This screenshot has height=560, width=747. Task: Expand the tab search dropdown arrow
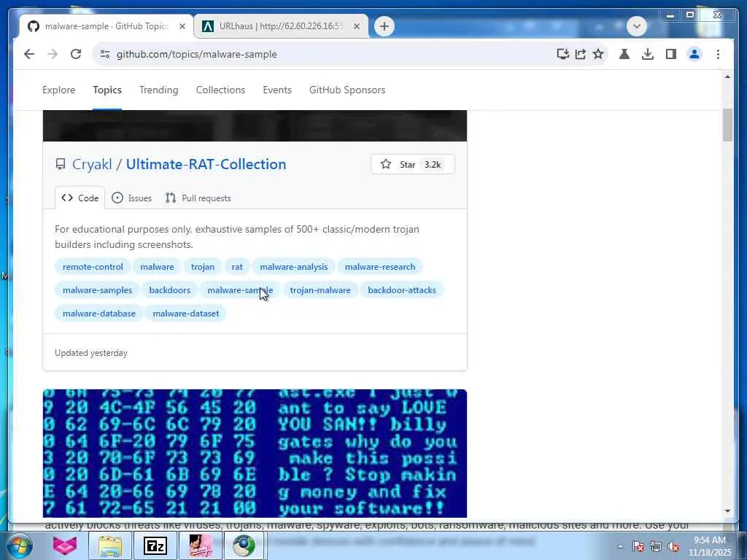[x=636, y=26]
